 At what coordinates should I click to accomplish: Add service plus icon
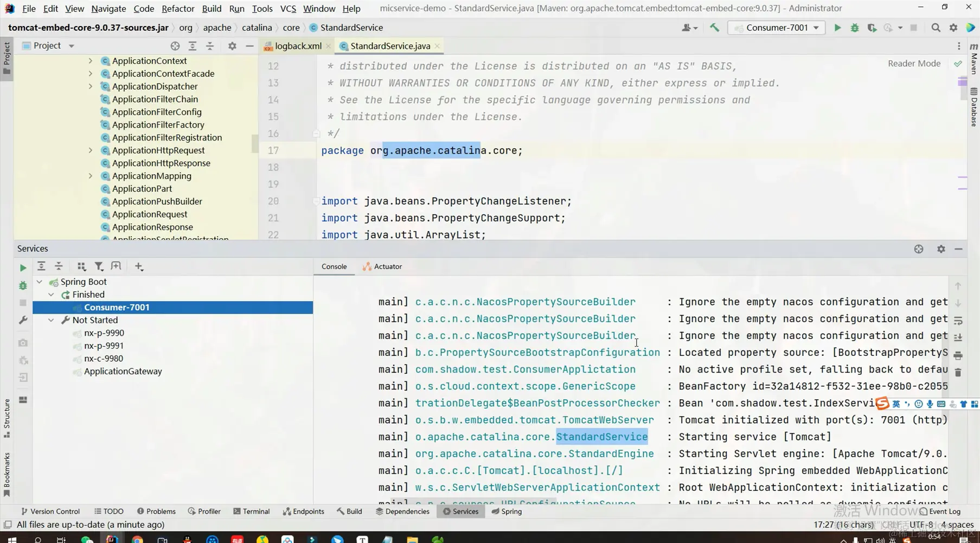[x=139, y=266]
